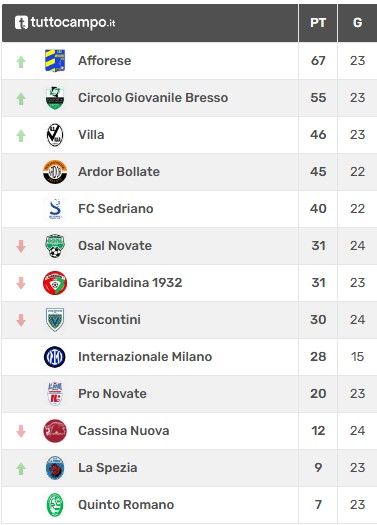Click the green up arrow beside Afforese
Viewport: 377px width, 525px height.
(x=21, y=62)
